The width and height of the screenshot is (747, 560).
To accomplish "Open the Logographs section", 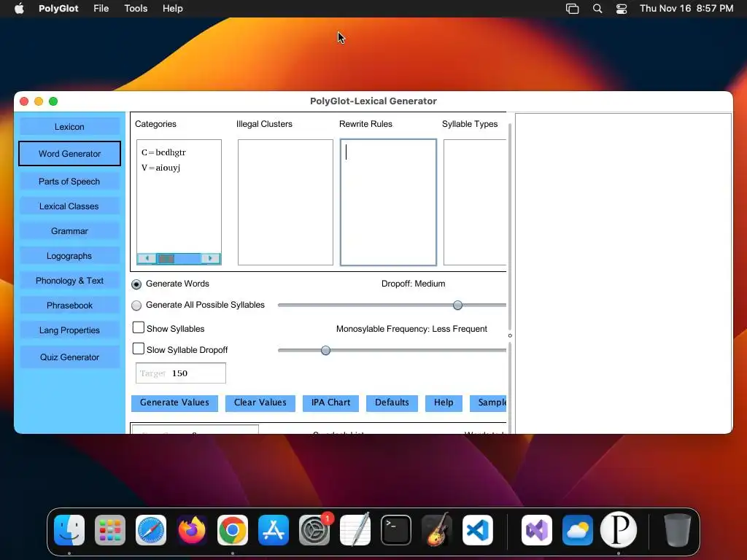I will [x=69, y=256].
